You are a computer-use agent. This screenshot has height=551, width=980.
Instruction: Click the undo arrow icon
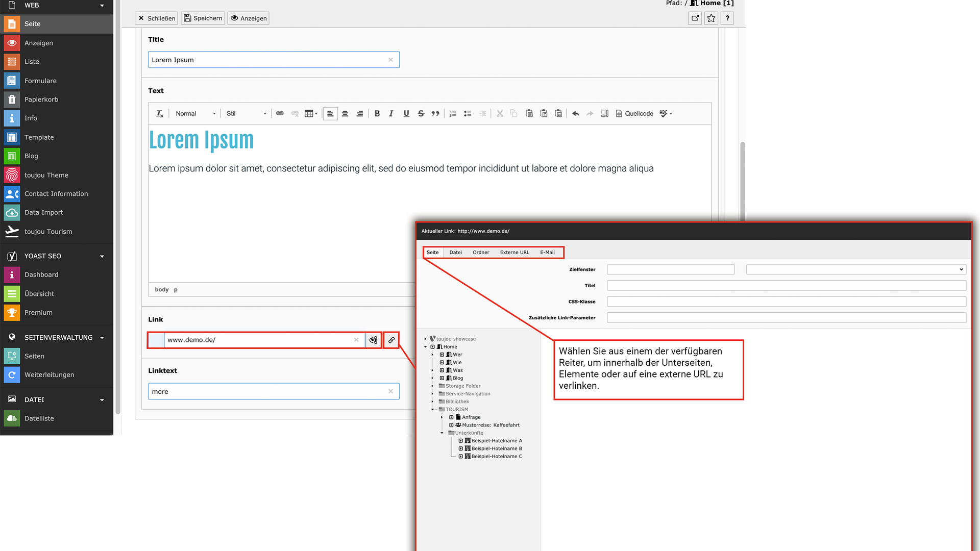click(x=576, y=114)
